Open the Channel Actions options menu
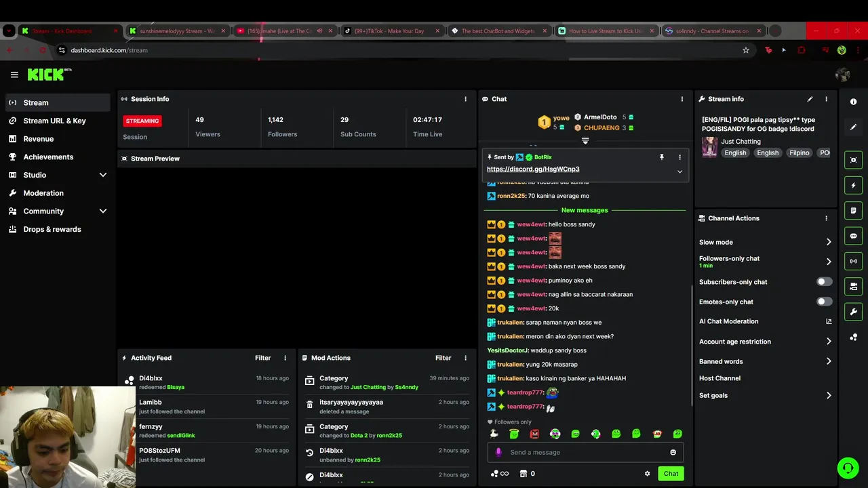This screenshot has width=868, height=488. tap(826, 218)
